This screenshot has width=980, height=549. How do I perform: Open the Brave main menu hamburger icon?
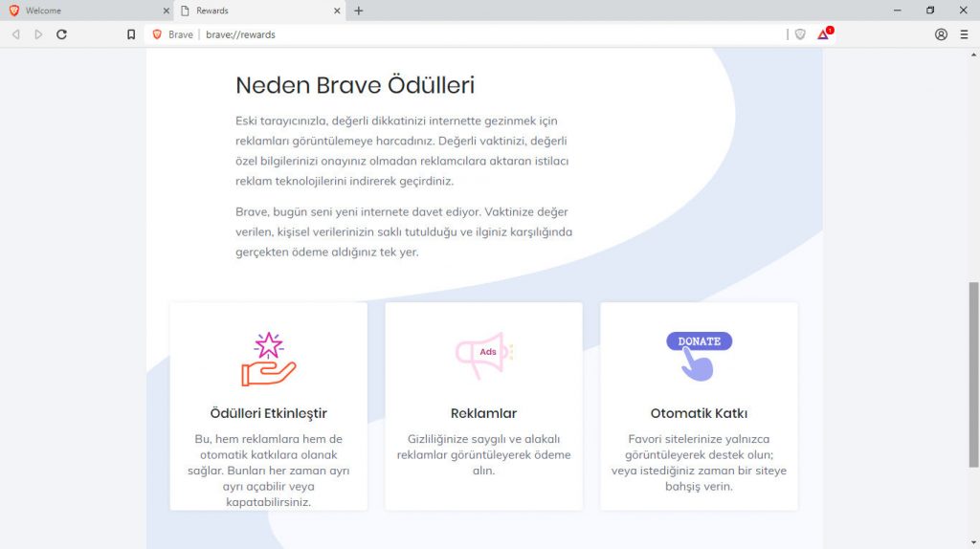pos(964,34)
